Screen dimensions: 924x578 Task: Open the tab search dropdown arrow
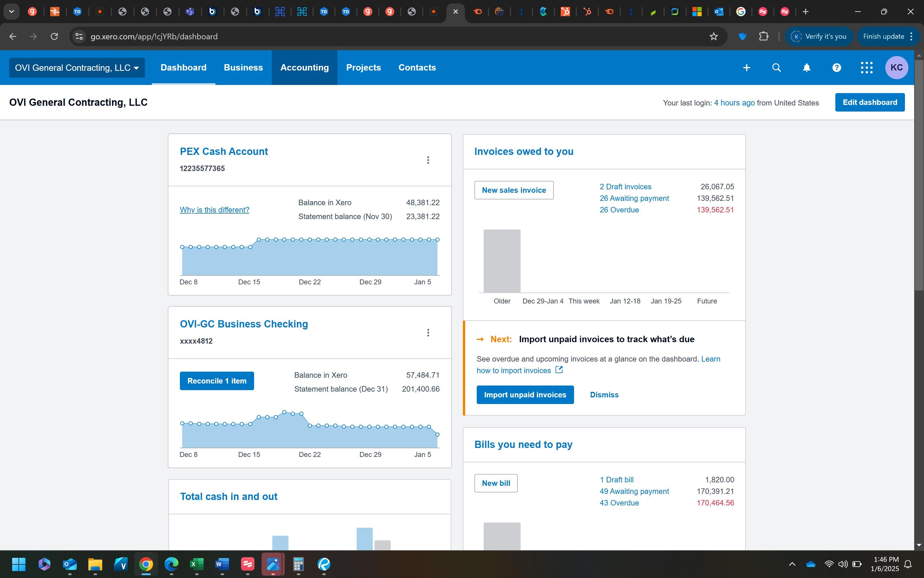pyautogui.click(x=12, y=12)
